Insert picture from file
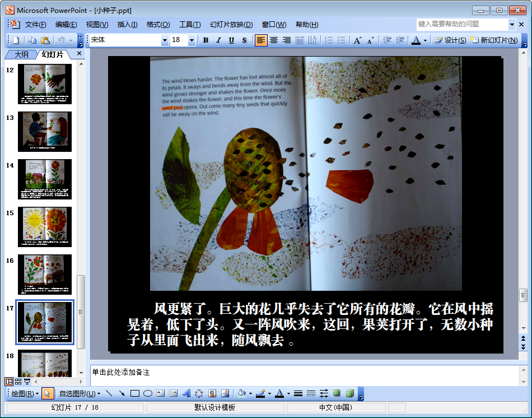 coord(225,393)
